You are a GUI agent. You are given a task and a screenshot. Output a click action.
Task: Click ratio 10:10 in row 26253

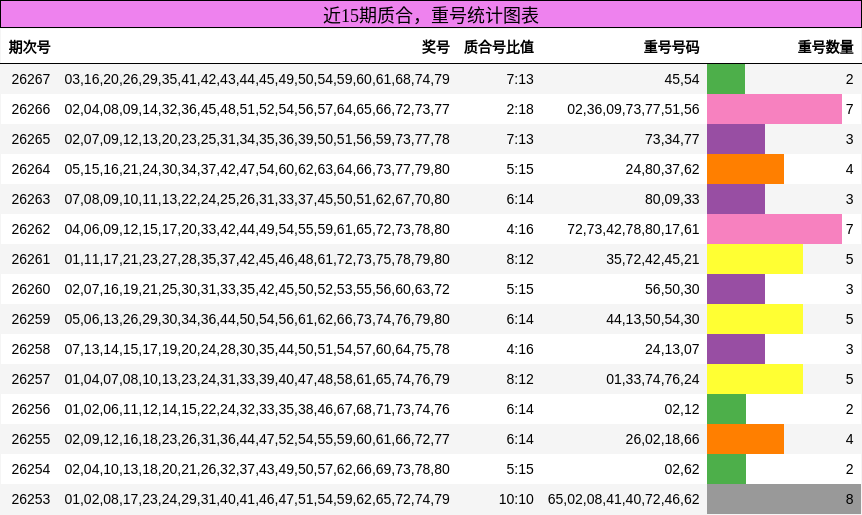pyautogui.click(x=516, y=499)
